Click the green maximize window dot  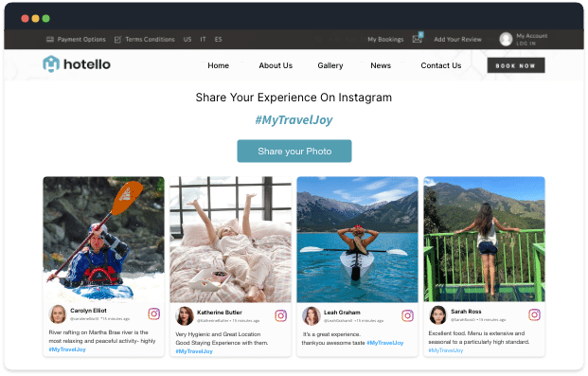coord(46,18)
